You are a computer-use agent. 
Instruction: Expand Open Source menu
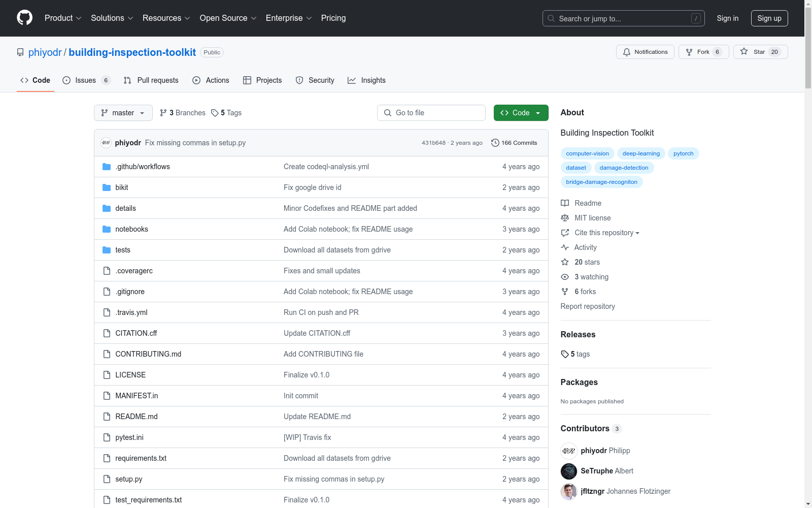click(x=228, y=18)
